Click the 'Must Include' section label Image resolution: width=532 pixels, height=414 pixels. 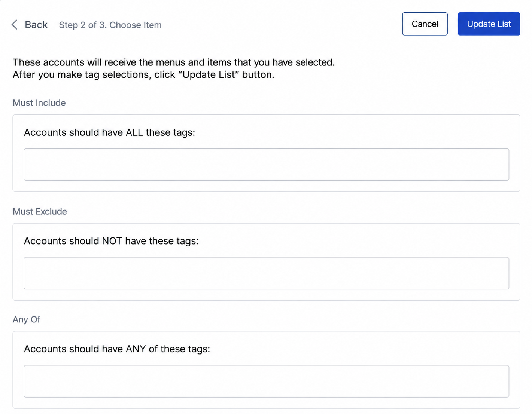39,103
